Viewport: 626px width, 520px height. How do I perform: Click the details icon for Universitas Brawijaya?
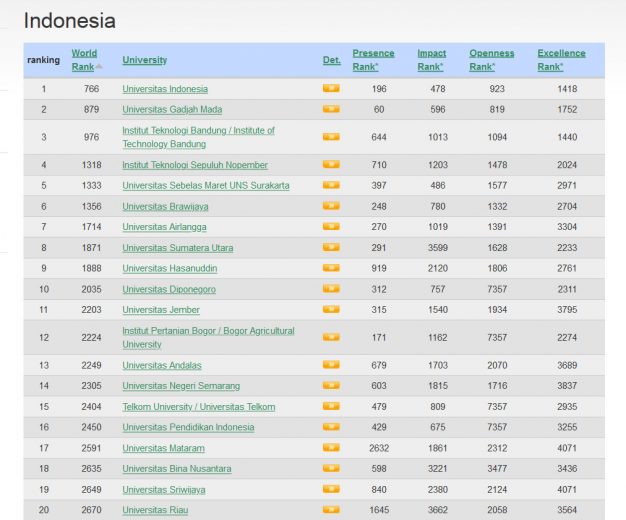[331, 206]
